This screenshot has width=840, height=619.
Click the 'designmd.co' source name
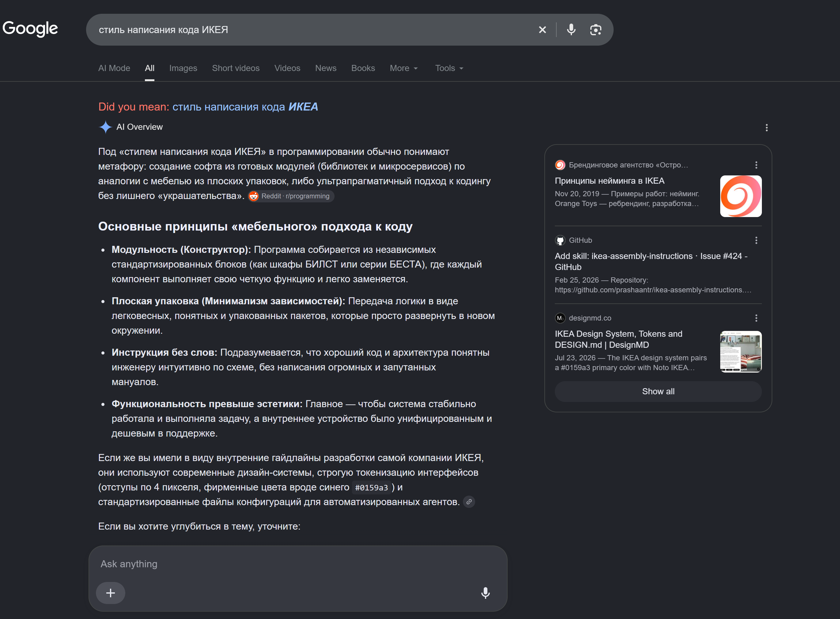click(590, 318)
